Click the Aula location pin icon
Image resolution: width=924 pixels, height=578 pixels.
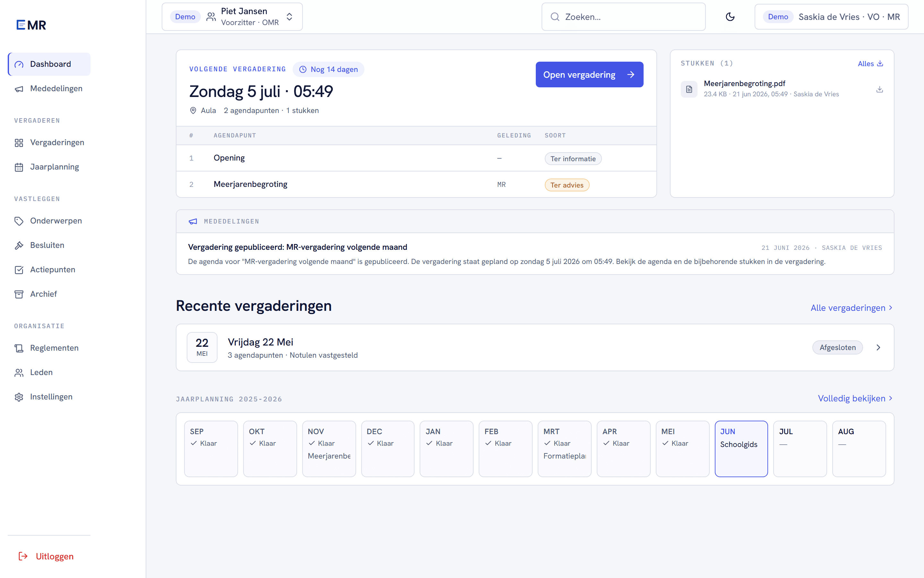[x=193, y=110]
